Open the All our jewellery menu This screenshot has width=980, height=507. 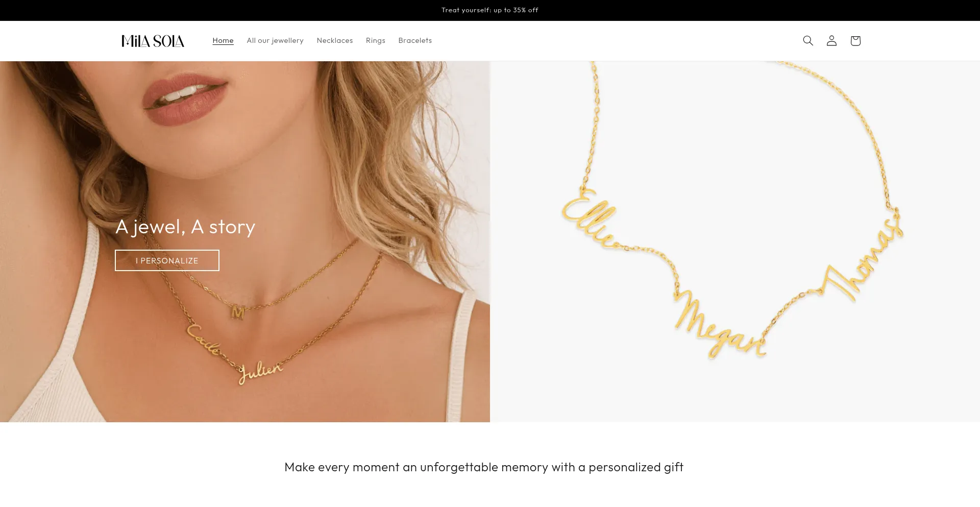coord(275,40)
